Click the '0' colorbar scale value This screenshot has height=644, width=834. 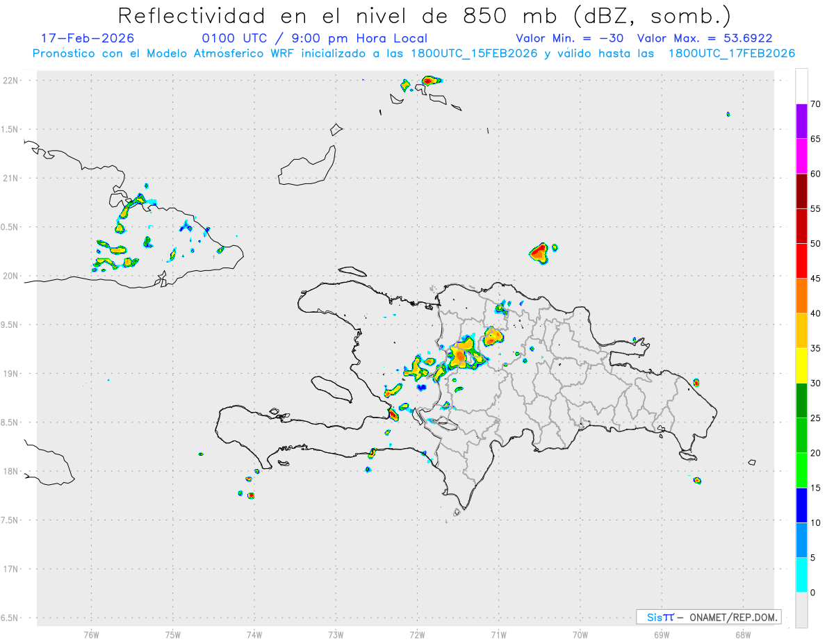(x=812, y=593)
